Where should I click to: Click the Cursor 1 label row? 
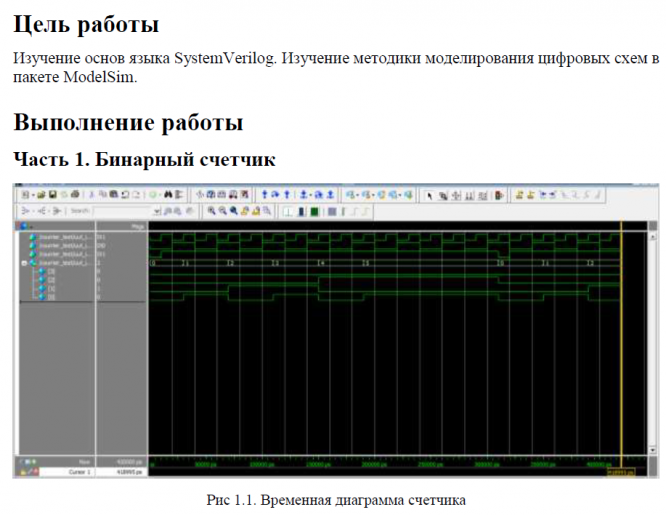coord(79,472)
